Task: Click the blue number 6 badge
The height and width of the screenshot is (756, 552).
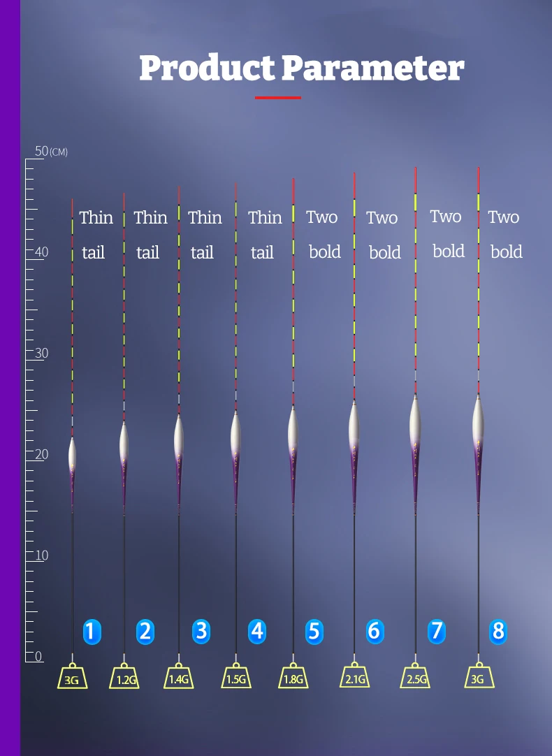Action: tap(374, 631)
